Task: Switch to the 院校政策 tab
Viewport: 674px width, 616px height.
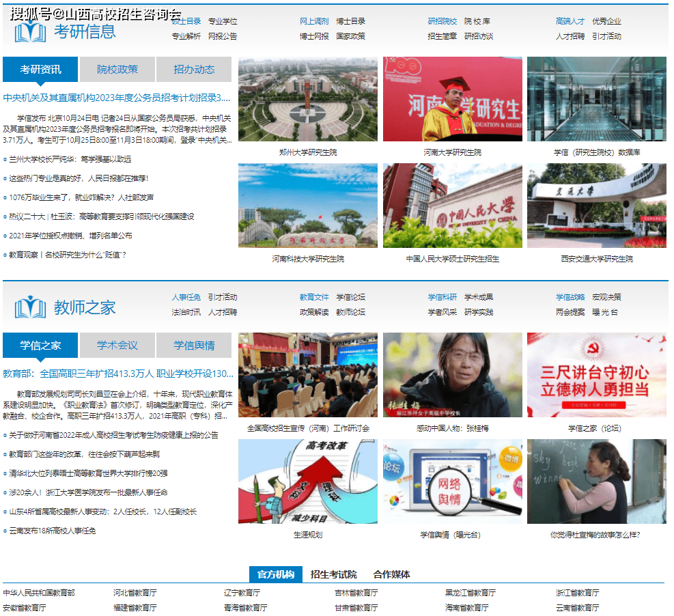Action: tap(117, 69)
